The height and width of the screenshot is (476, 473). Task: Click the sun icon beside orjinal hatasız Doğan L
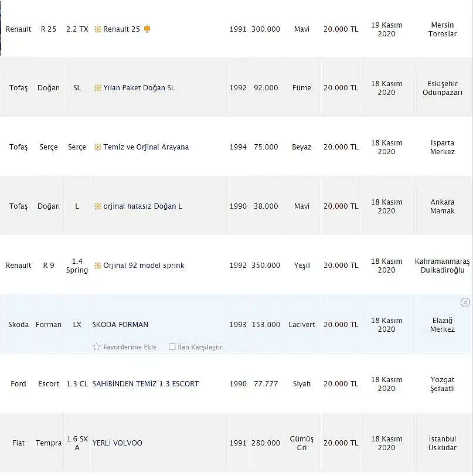[x=97, y=206]
